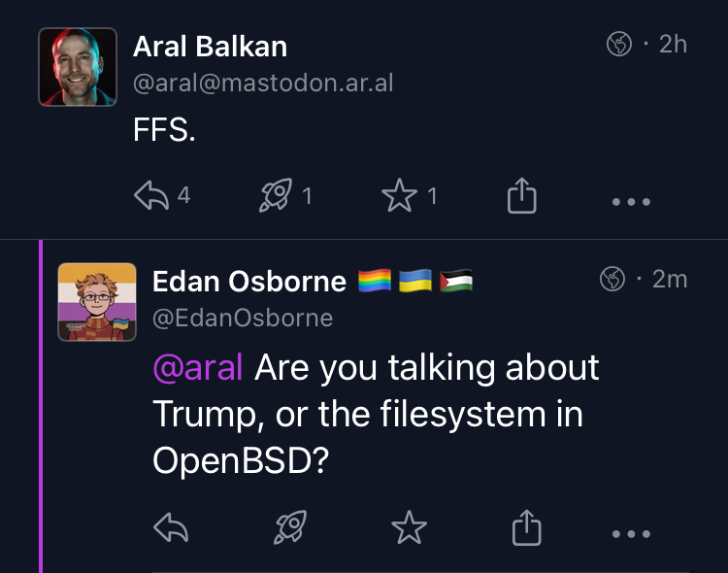Favorite Edan Osborne's reply
Viewport: 728px width, 573px height.
pyautogui.click(x=409, y=528)
